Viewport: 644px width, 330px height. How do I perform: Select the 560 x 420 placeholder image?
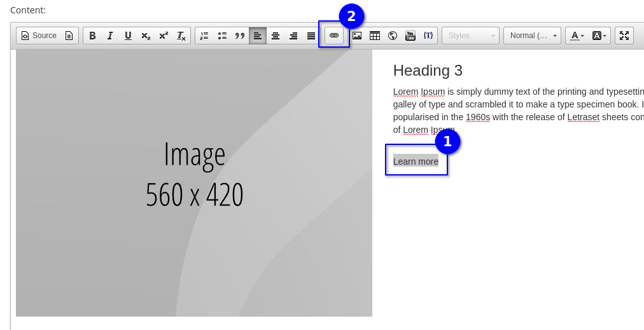pyautogui.click(x=194, y=183)
